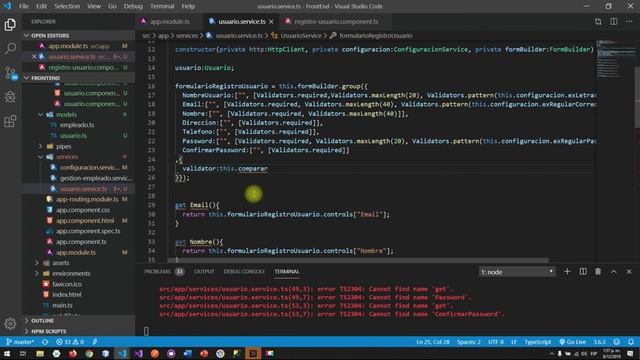The height and width of the screenshot is (360, 640).
Task: Open the Edit menu
Action: (41, 6)
